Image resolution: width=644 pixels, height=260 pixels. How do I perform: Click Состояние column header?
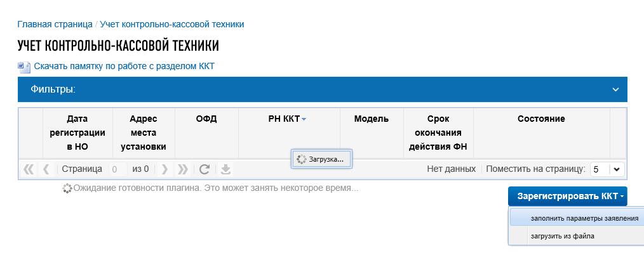(542, 133)
